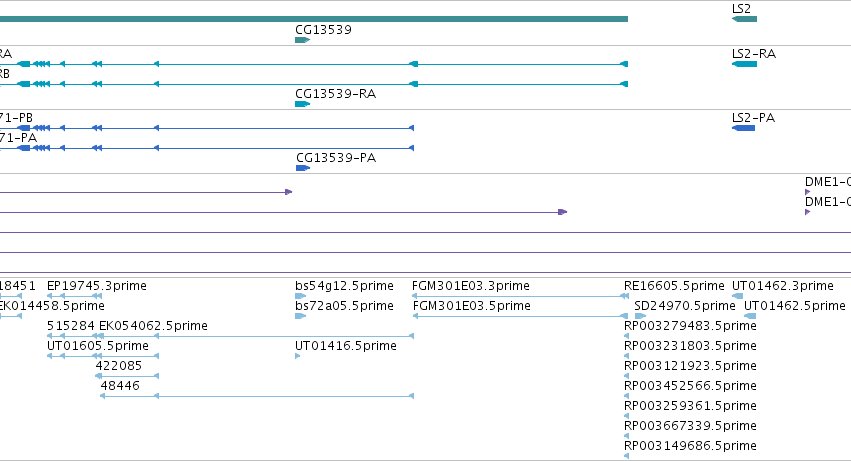Open the FGM301E03.5prime EST label

tap(471, 306)
